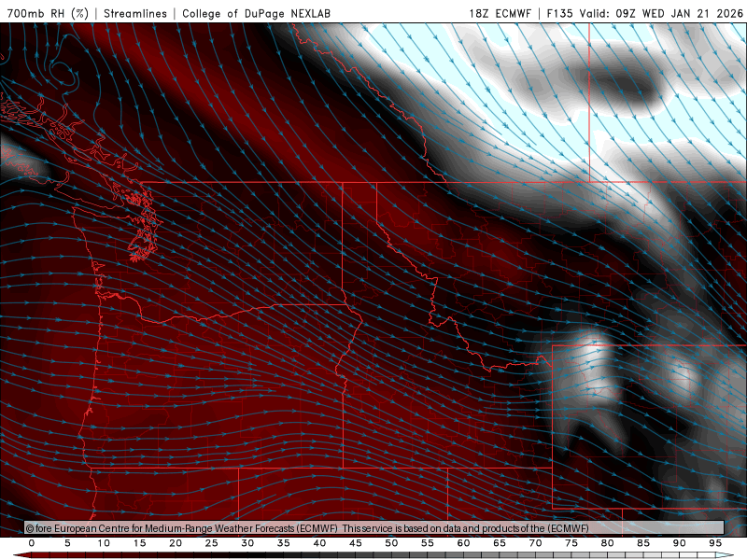Click the 95 label on the legend
The width and height of the screenshot is (747, 560).
(715, 543)
